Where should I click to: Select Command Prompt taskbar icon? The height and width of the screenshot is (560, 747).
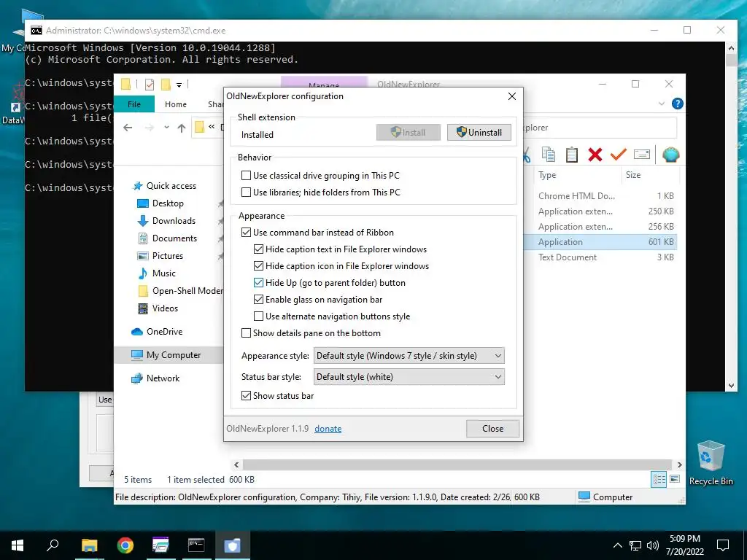(196, 545)
